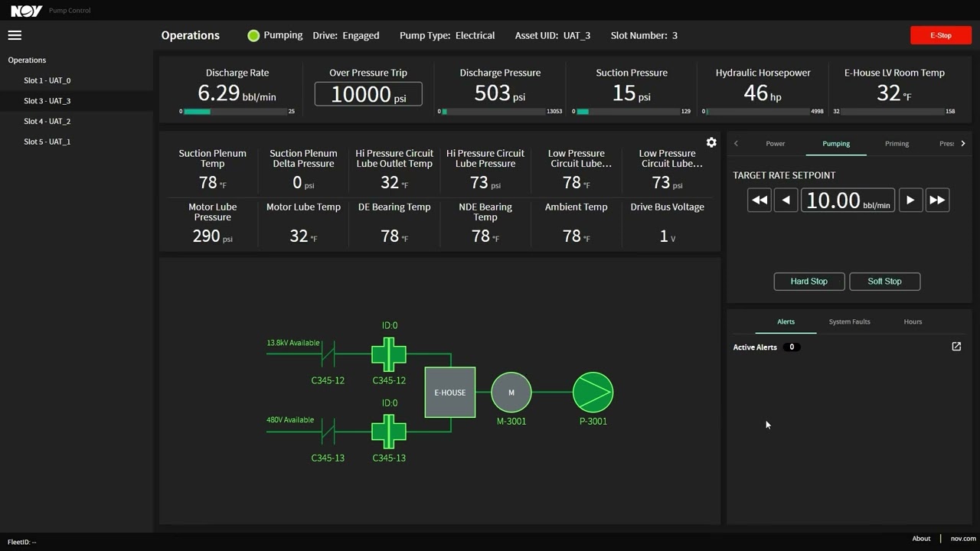Edit the target rate setpoint field
Viewport: 980px width, 551px height.
848,200
